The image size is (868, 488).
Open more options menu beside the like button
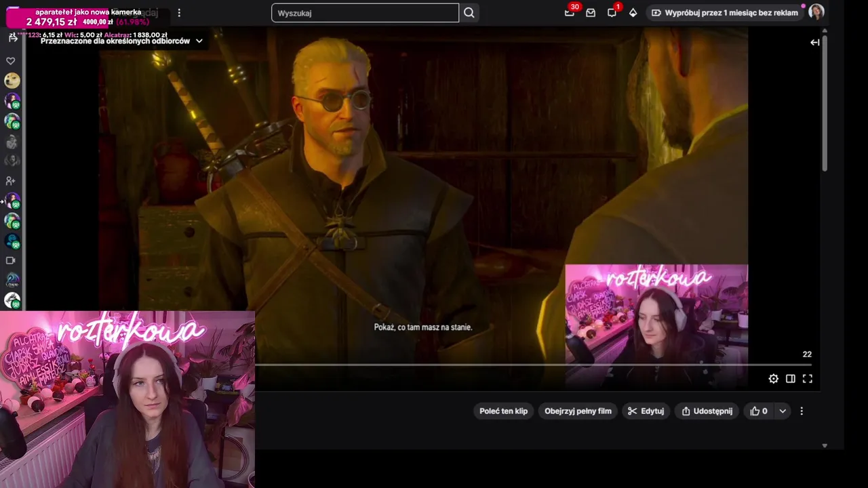pos(802,411)
